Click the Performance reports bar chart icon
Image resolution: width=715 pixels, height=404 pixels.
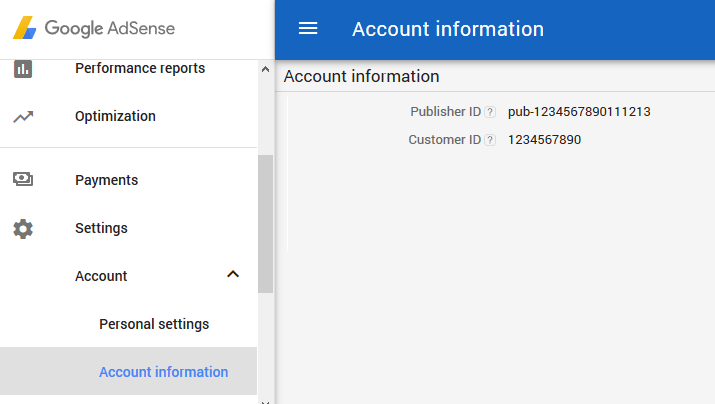pyautogui.click(x=23, y=69)
